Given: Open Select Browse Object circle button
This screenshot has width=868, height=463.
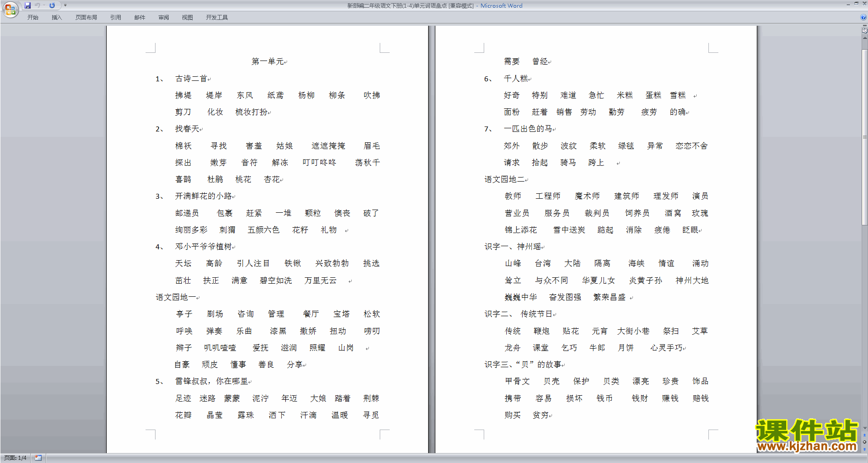Looking at the screenshot, I should (x=864, y=442).
